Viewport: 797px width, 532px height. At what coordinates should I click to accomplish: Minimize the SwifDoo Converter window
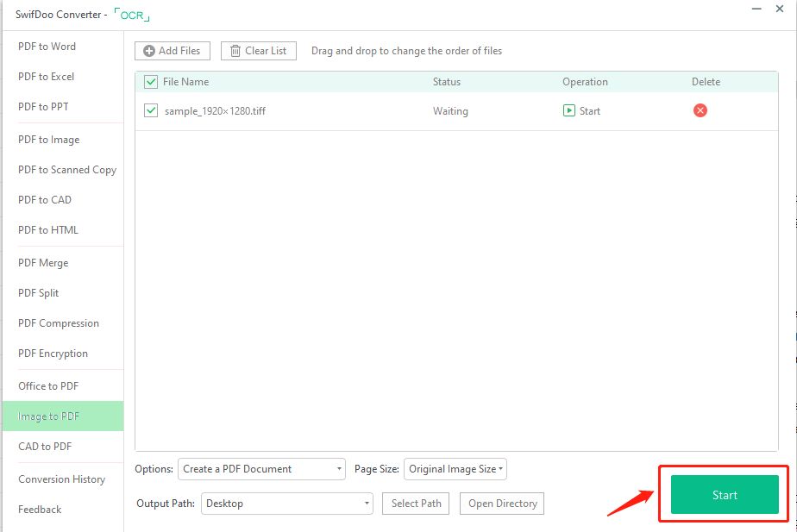click(756, 9)
